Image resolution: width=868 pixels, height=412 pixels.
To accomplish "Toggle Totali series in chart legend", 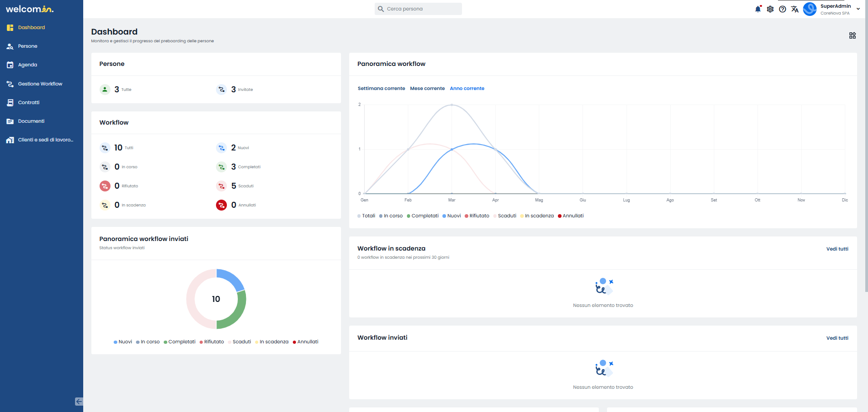I will coord(366,216).
